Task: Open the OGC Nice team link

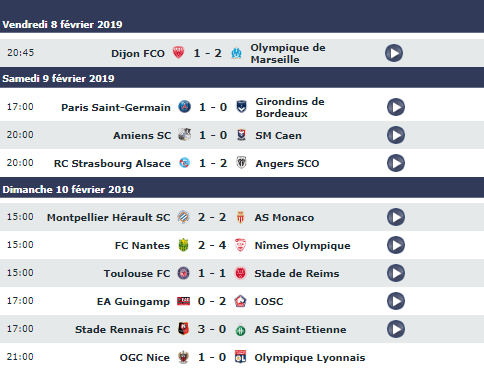Action: [x=145, y=358]
